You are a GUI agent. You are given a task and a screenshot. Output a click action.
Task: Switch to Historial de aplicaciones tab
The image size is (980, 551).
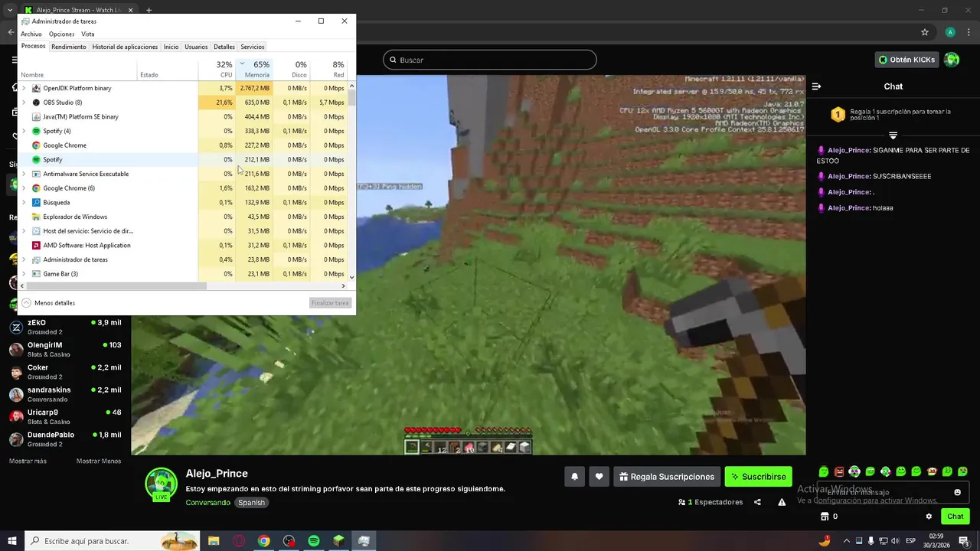pos(125,47)
